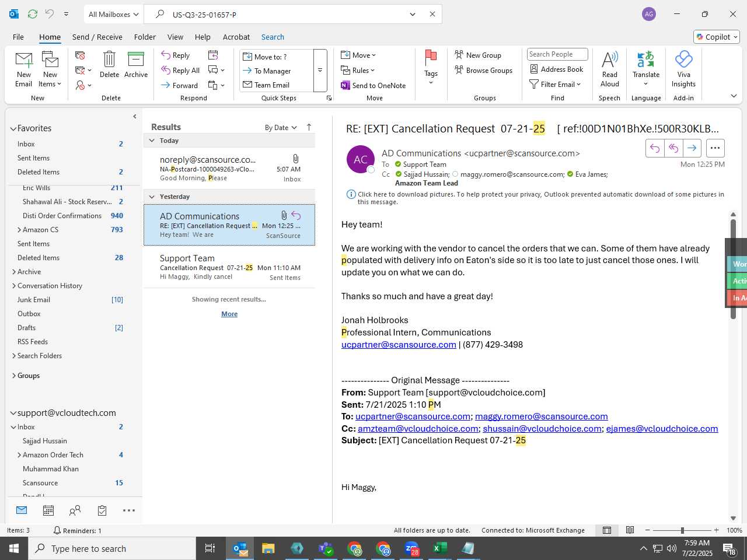Open the Copilot dropdown
The height and width of the screenshot is (560, 747).
click(717, 37)
